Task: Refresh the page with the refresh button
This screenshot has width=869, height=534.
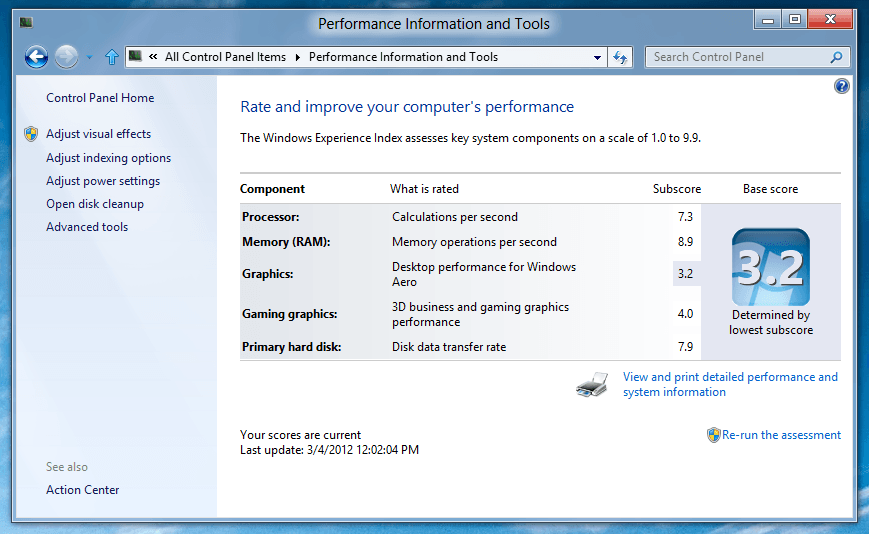Action: (620, 57)
